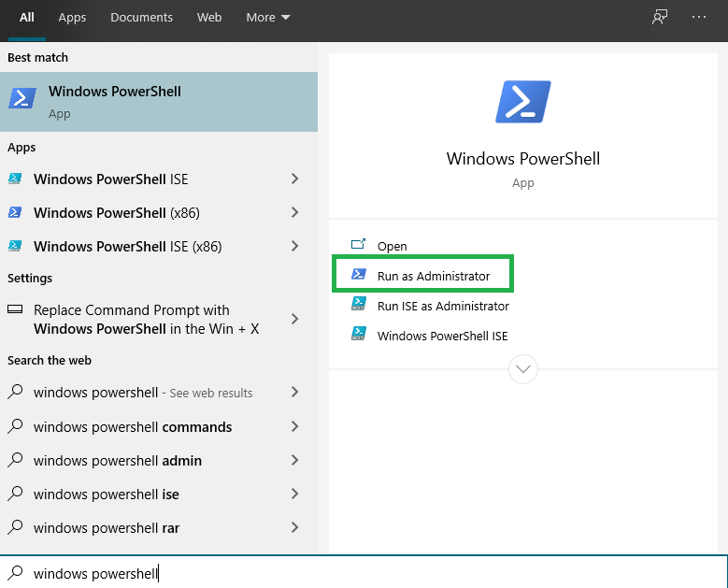The image size is (728, 588).
Task: Launch Windows PowerShell ISE from actions list
Action: [x=442, y=336]
